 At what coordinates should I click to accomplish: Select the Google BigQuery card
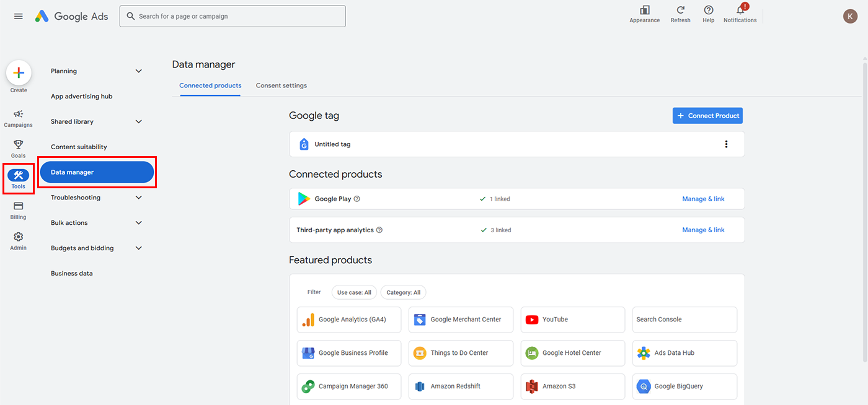coord(684,386)
